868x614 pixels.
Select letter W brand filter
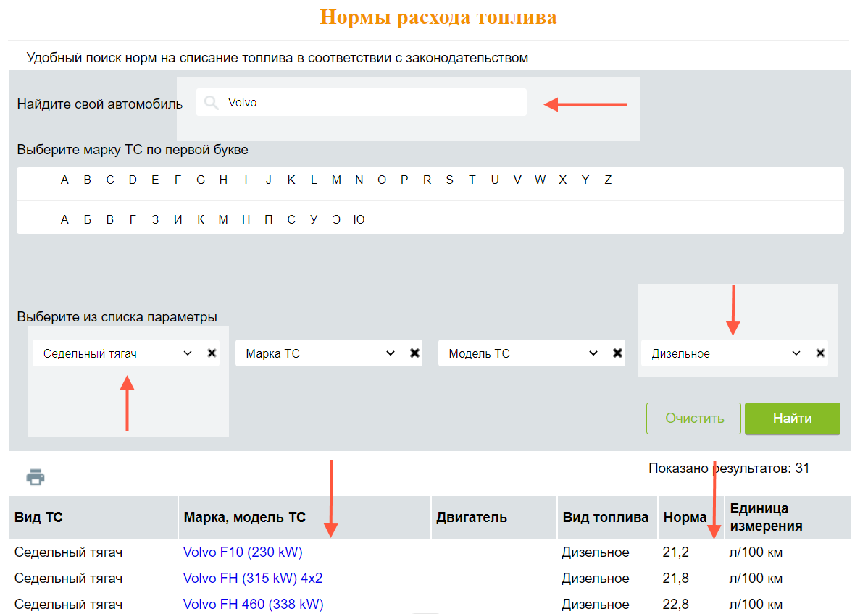pyautogui.click(x=541, y=180)
